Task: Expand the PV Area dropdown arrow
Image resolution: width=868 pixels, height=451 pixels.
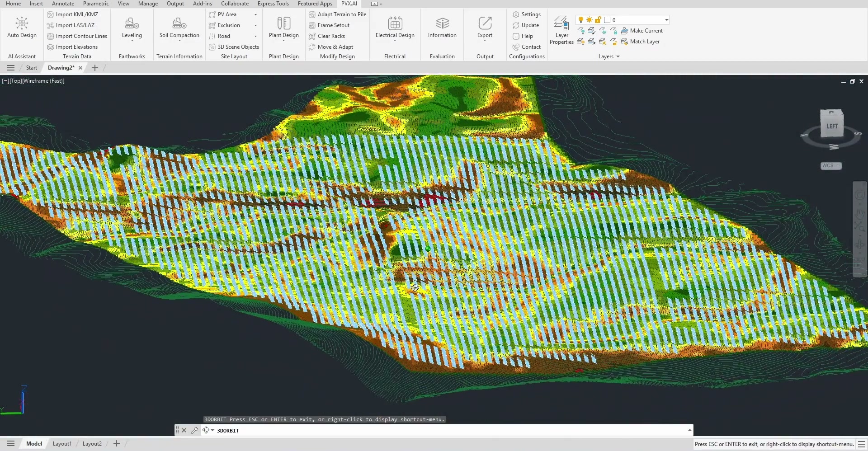Action: (255, 14)
